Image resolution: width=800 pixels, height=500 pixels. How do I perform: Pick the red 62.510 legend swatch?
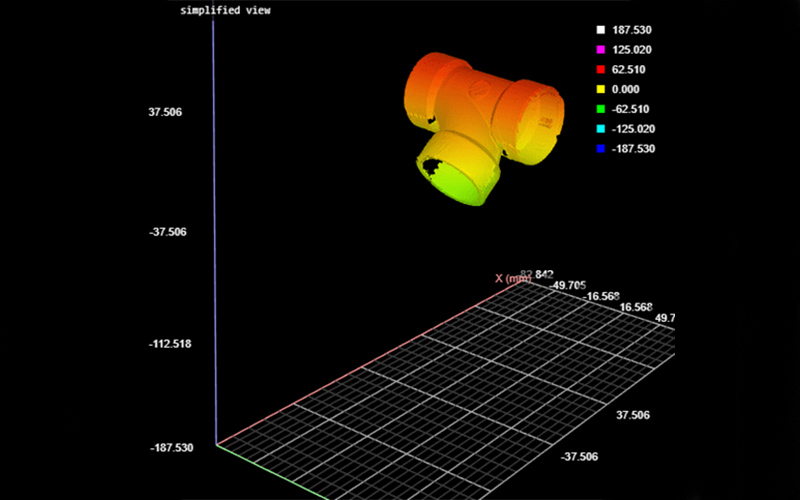(x=600, y=70)
